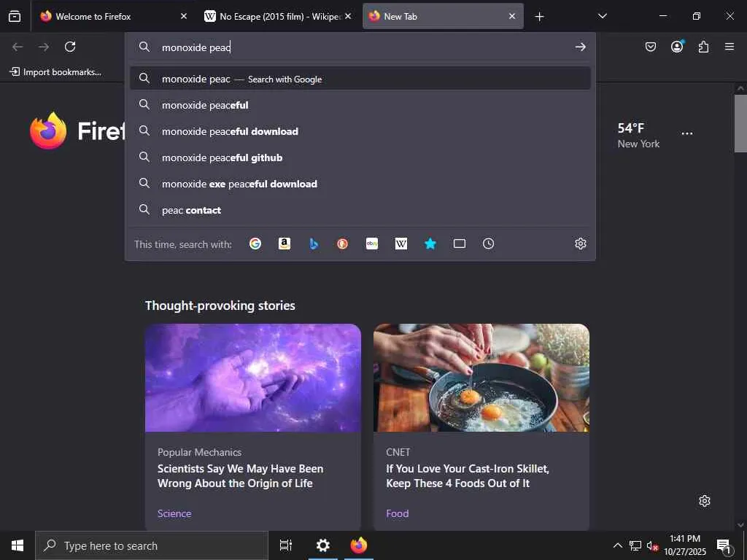Open Save to Pocket icon

tap(650, 47)
